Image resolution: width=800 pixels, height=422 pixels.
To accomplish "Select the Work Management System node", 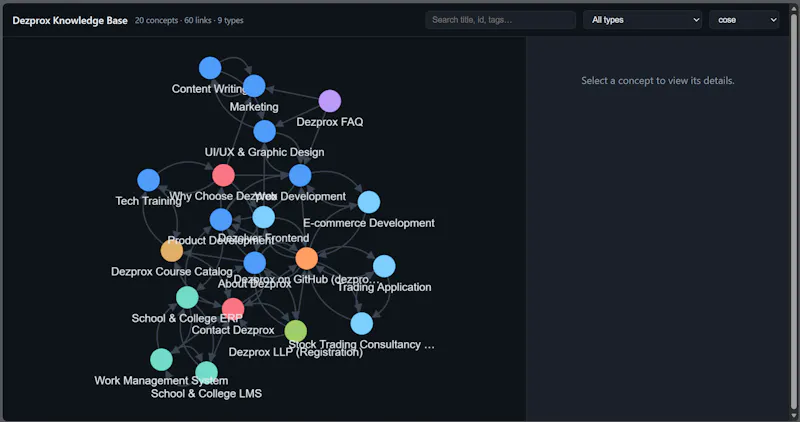I will pos(161,360).
